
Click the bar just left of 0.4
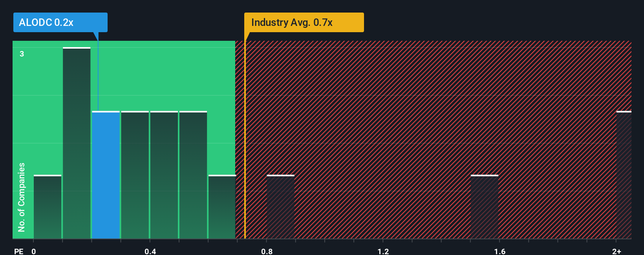click(135, 175)
